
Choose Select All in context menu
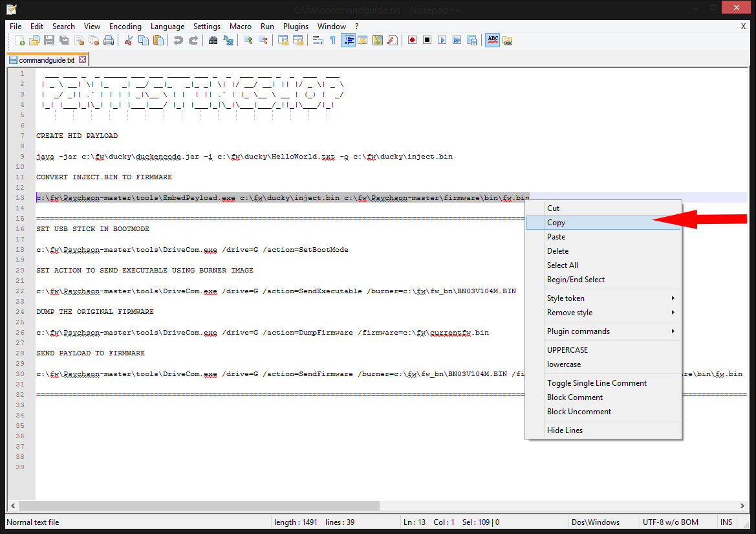coord(603,265)
